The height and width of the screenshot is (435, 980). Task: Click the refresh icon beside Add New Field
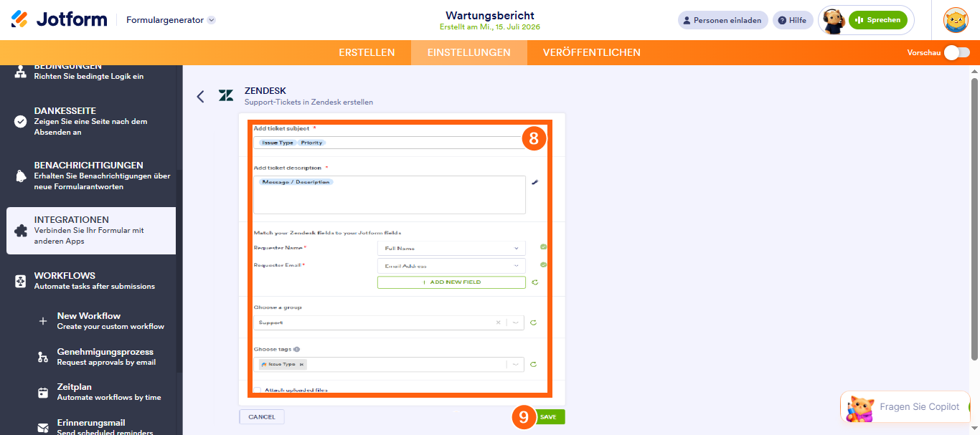point(534,282)
